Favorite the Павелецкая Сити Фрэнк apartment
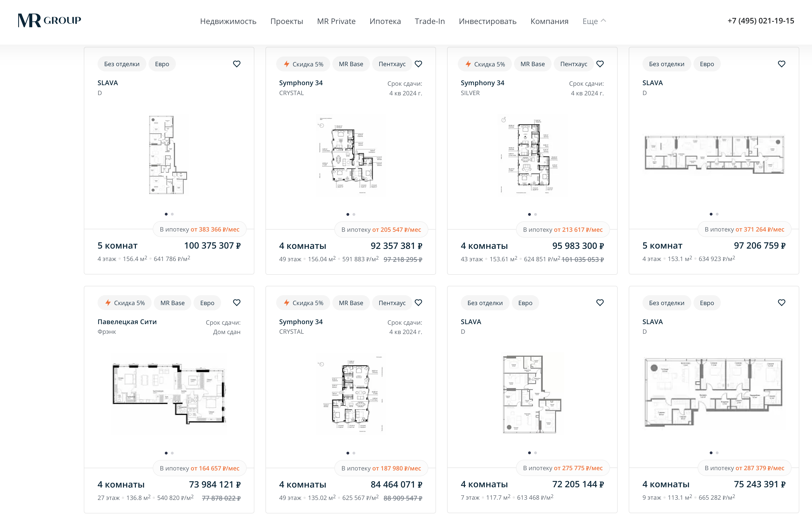This screenshot has width=812, height=522. pyautogui.click(x=237, y=302)
